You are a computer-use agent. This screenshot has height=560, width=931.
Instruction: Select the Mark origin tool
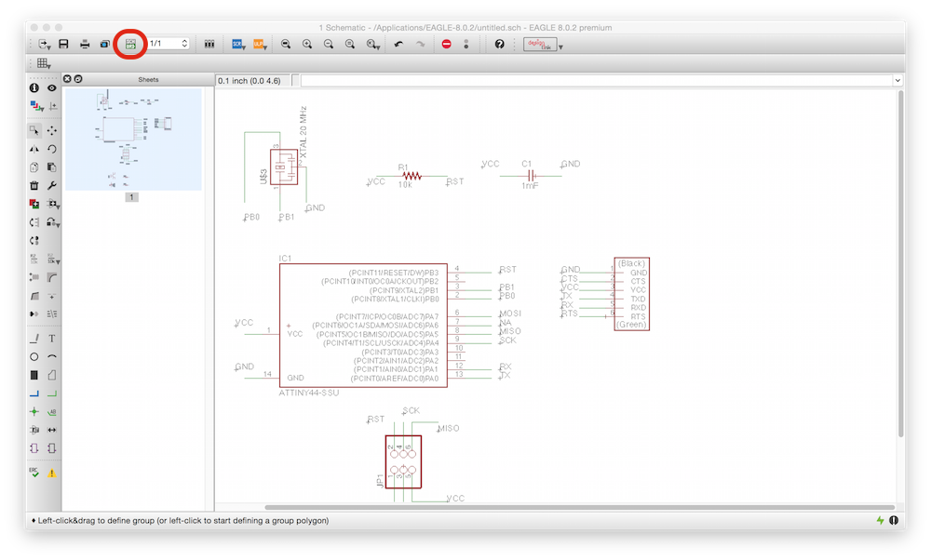[53, 106]
